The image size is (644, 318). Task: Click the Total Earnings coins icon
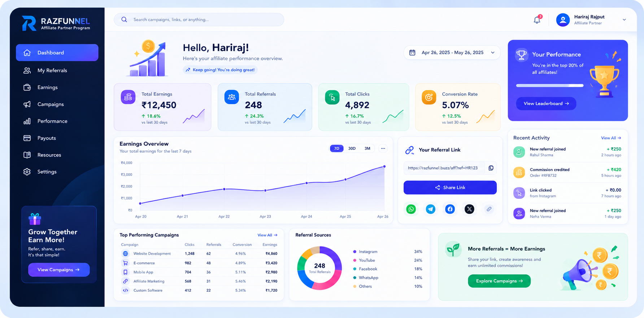pos(128,97)
